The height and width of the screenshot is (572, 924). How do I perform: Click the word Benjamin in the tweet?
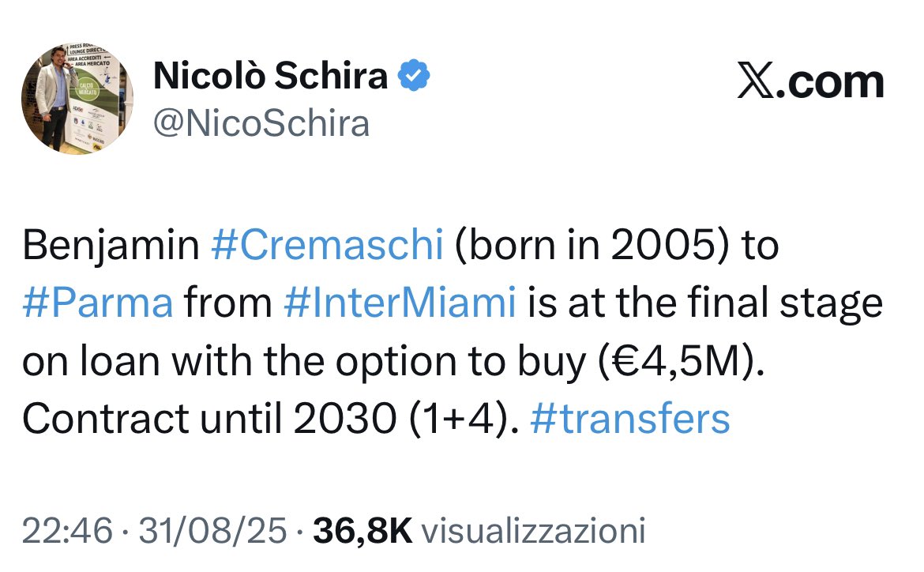coord(111,246)
